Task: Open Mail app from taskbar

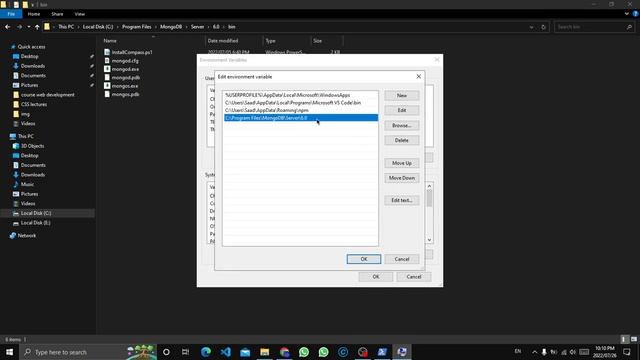Action: click(245, 352)
